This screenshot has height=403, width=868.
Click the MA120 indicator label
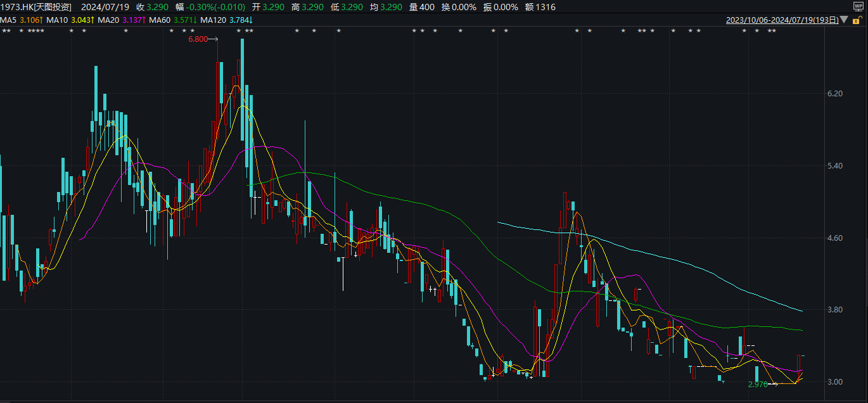pos(214,20)
